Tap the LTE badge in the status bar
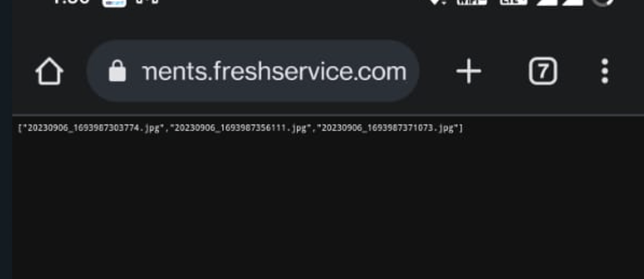 (513, 2)
